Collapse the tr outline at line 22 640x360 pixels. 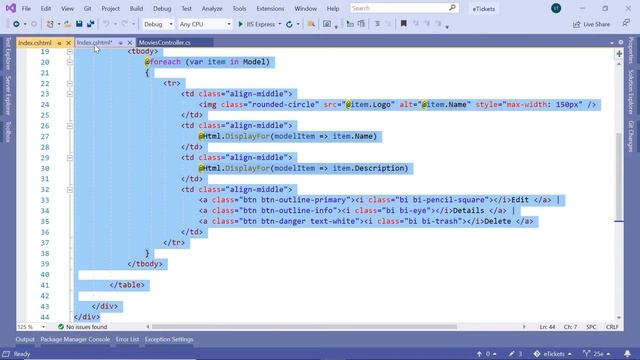(69, 83)
